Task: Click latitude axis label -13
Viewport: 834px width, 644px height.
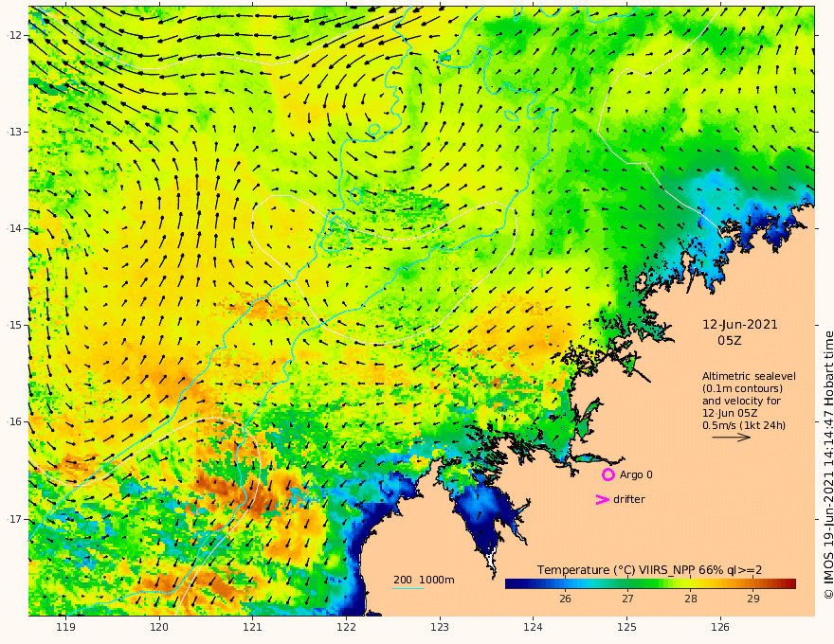Action: pyautogui.click(x=13, y=132)
